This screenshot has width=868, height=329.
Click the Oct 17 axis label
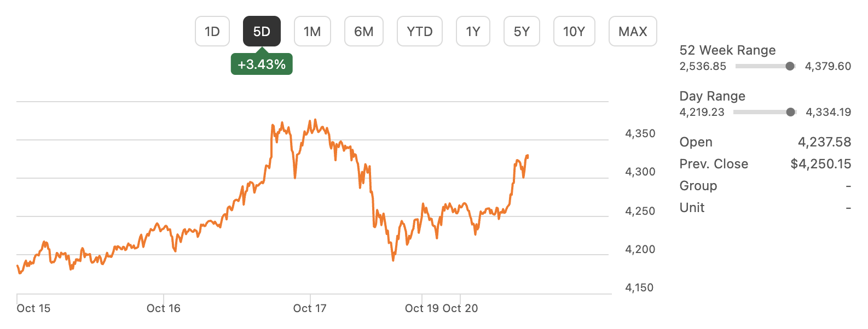pos(309,308)
